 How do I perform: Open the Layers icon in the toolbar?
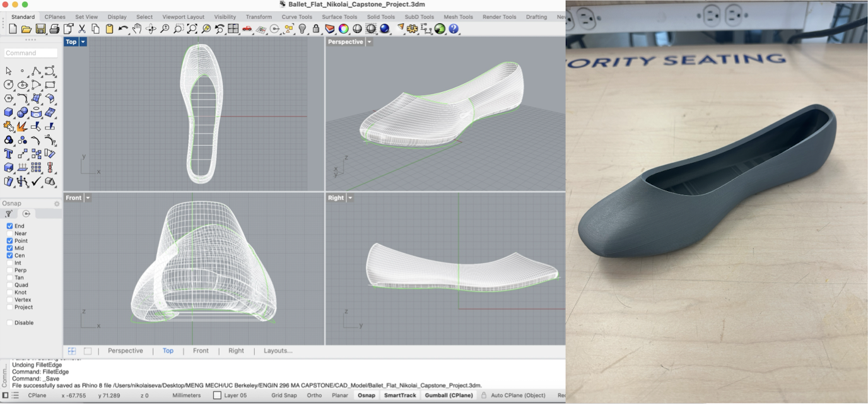[330, 29]
